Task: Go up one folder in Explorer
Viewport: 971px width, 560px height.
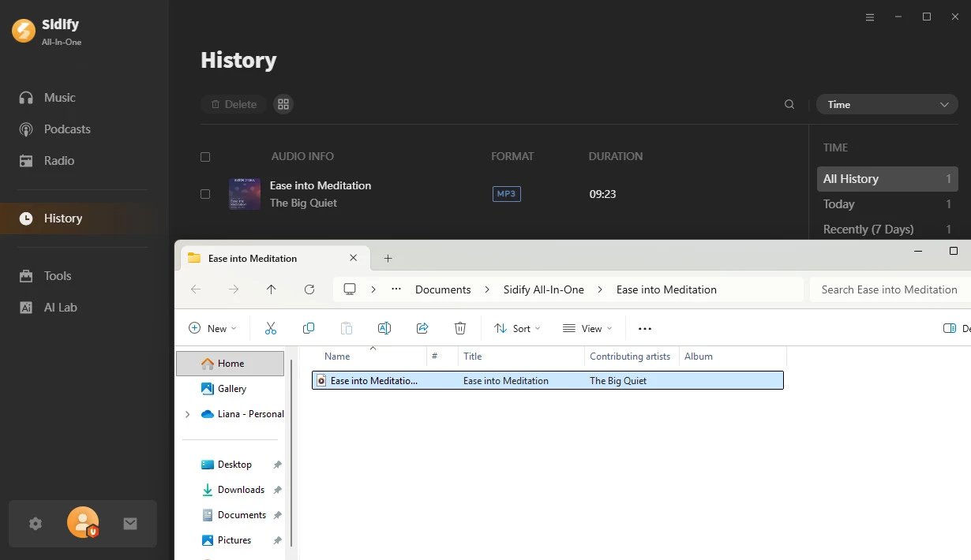Action: pos(272,289)
